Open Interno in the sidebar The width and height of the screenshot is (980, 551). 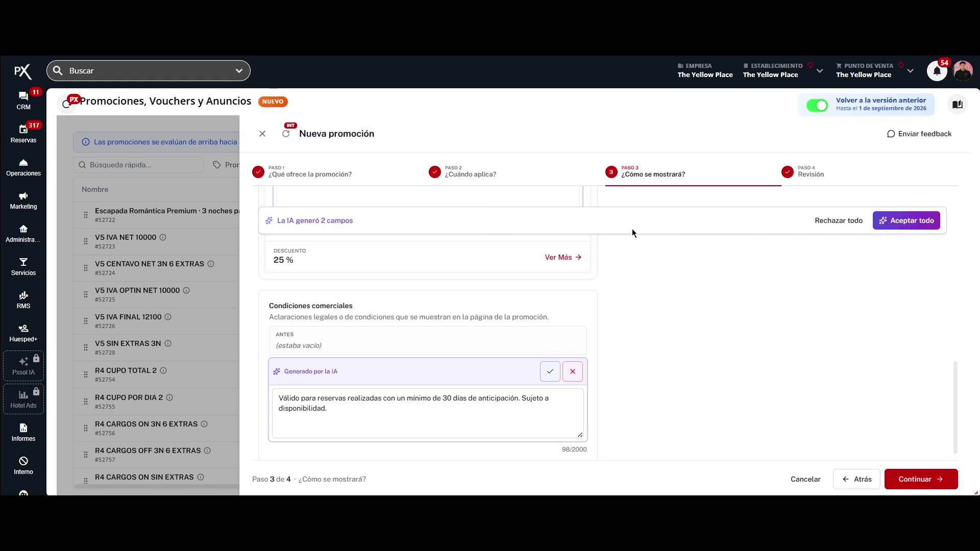23,466
